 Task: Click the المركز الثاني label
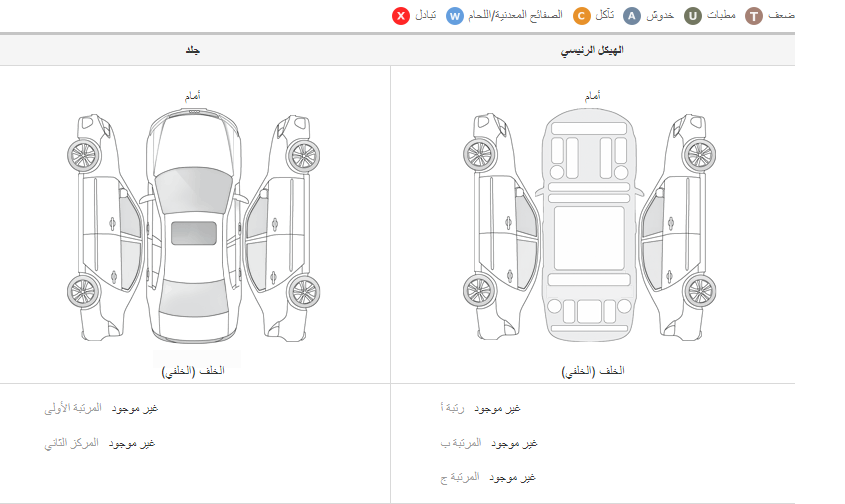tap(73, 443)
